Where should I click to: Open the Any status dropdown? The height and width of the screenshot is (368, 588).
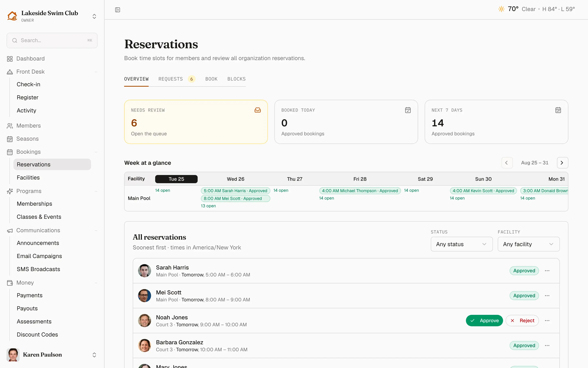461,244
